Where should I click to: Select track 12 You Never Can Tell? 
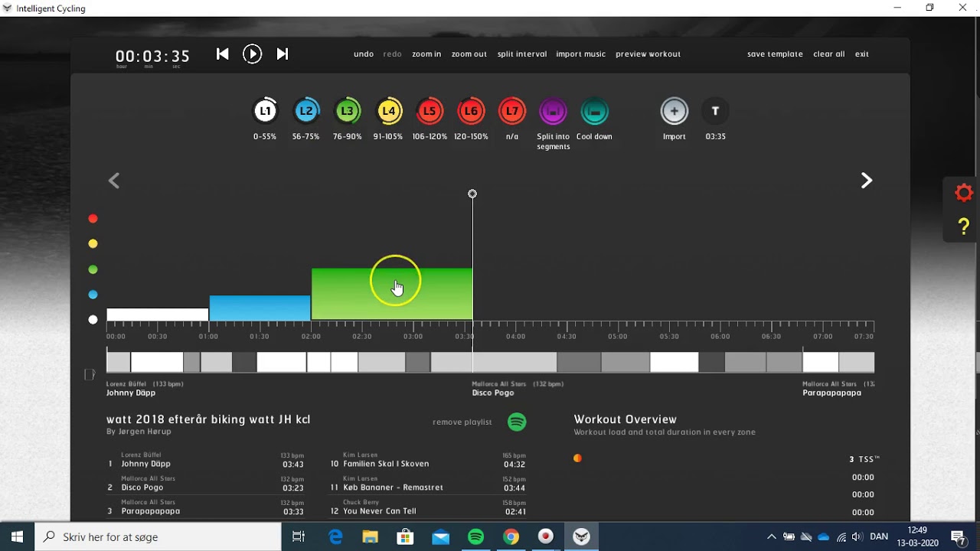428,507
